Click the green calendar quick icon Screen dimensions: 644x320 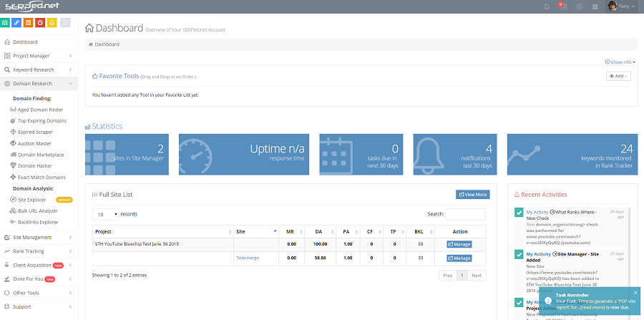pyautogui.click(x=5, y=23)
